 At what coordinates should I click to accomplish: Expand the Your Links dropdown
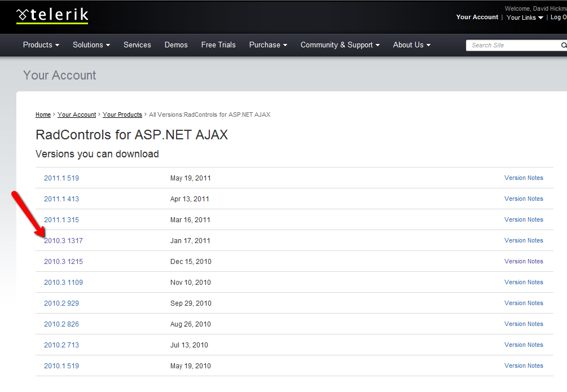pos(525,17)
